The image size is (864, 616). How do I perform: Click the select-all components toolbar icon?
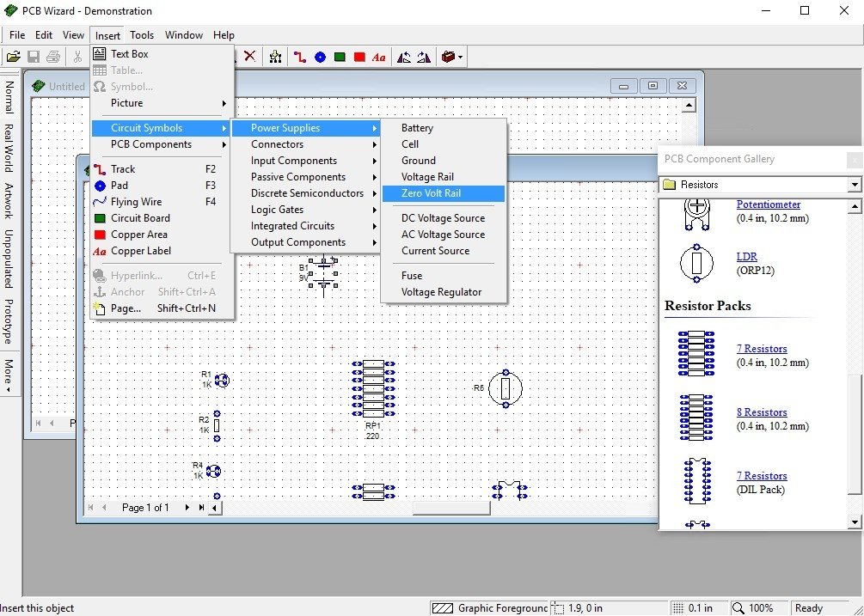pyautogui.click(x=275, y=57)
